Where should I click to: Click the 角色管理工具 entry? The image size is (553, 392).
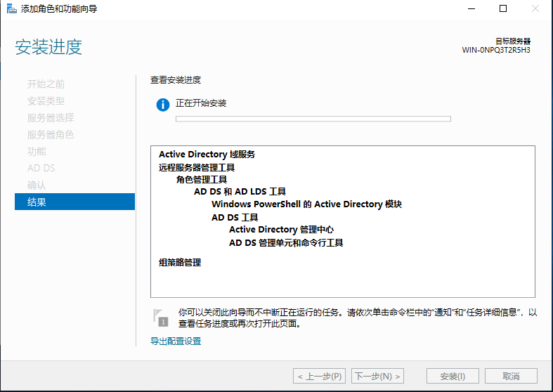click(x=202, y=179)
